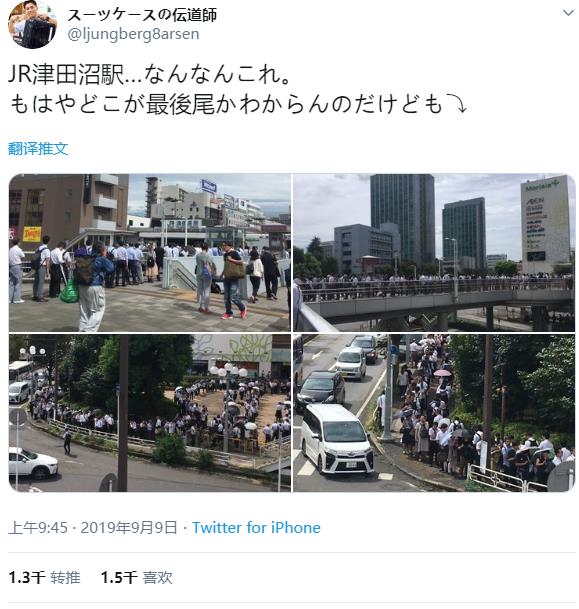
Task: Click the Twitter for iPhone source link
Action: pyautogui.click(x=256, y=528)
